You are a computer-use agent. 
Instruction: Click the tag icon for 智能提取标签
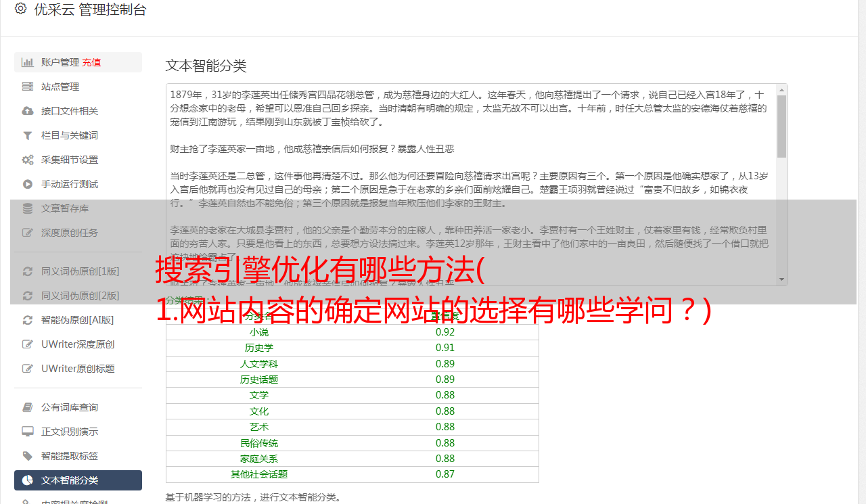28,456
